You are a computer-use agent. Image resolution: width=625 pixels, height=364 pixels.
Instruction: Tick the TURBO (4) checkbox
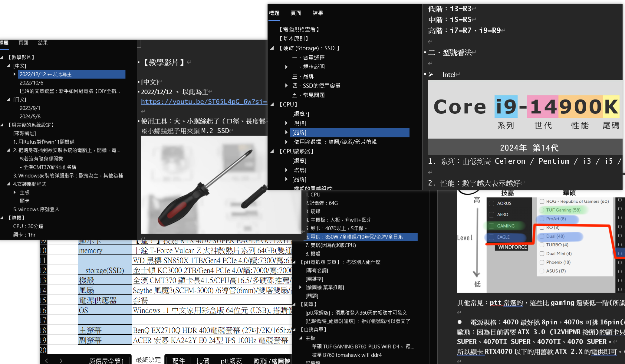point(542,245)
